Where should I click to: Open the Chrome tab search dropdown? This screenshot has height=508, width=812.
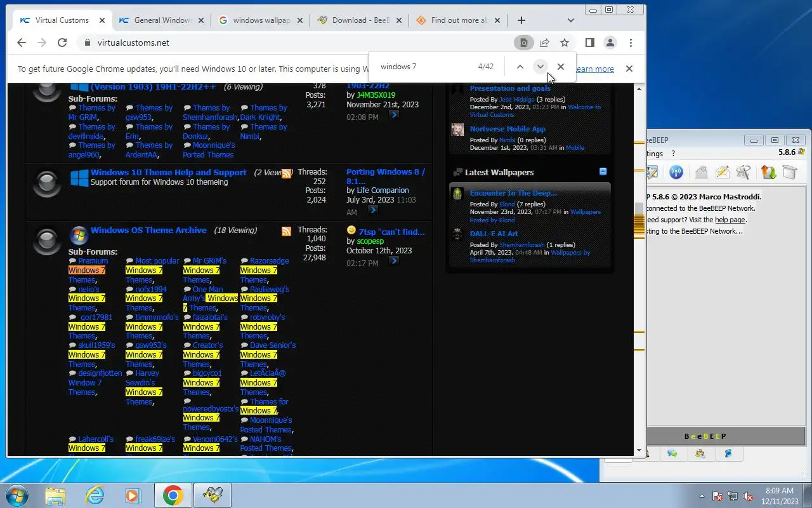point(570,20)
